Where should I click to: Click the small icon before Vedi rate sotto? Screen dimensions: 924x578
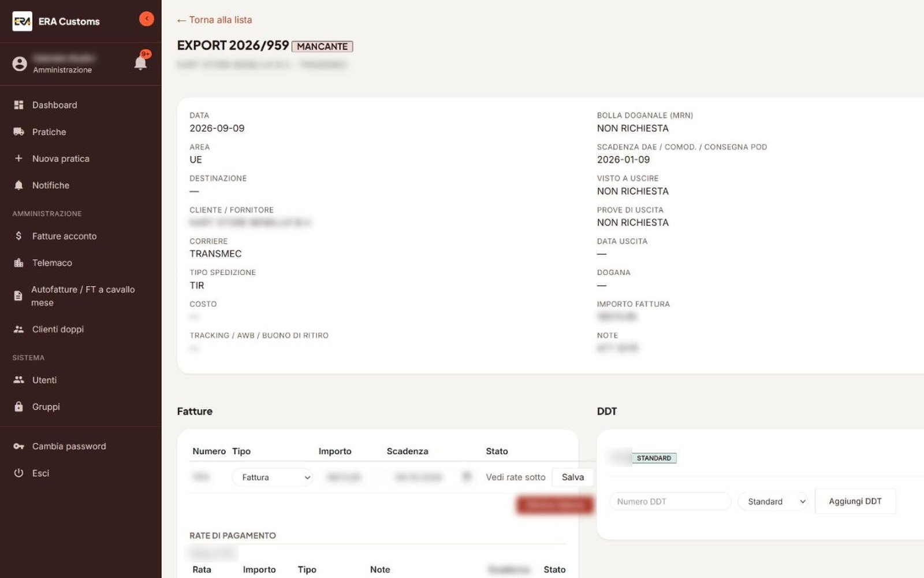[x=467, y=477]
